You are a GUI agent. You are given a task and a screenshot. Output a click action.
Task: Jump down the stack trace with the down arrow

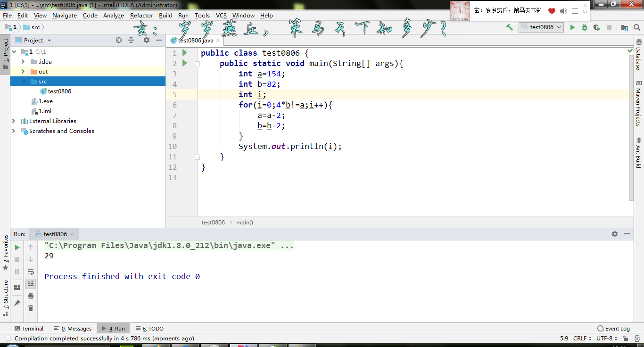coord(31,259)
